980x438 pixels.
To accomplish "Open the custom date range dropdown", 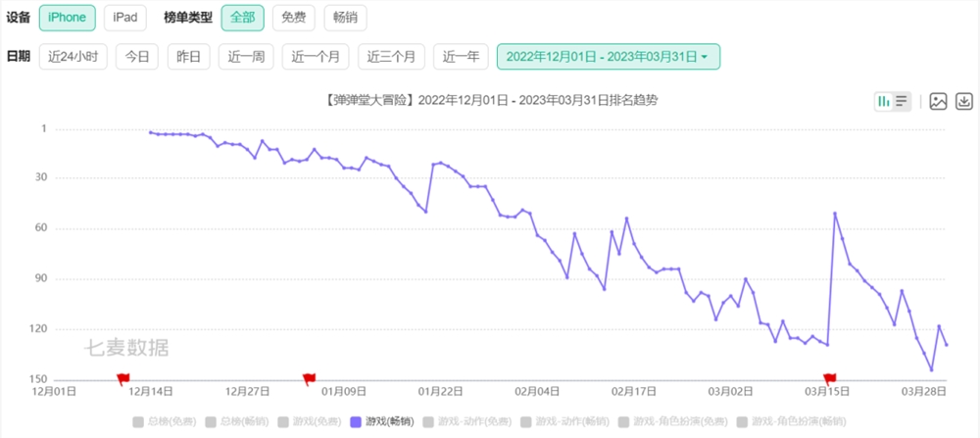I will [609, 57].
